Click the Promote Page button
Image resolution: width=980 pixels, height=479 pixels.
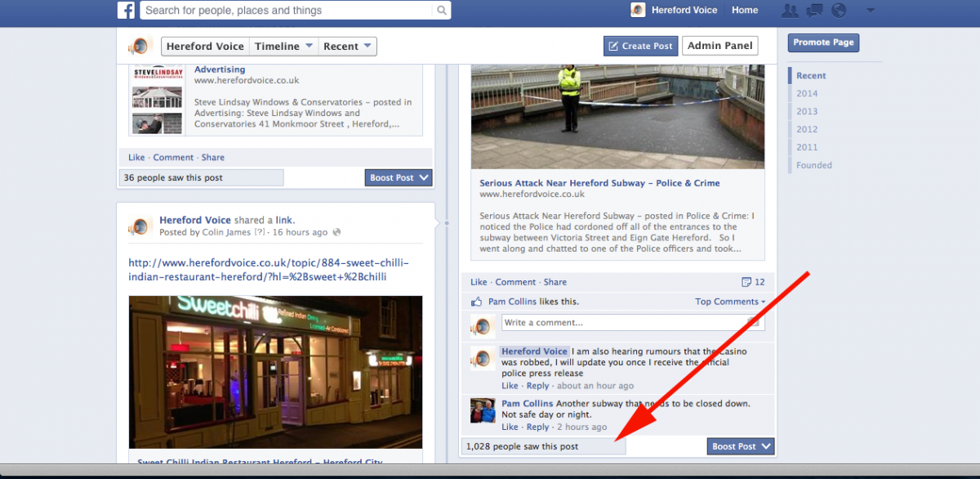pos(823,43)
